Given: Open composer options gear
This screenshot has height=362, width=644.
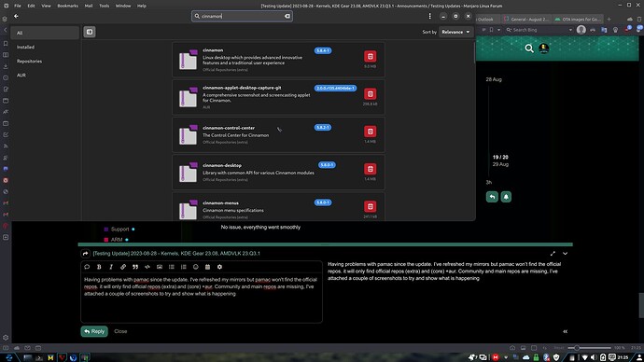Looking at the screenshot, I should pos(219,267).
